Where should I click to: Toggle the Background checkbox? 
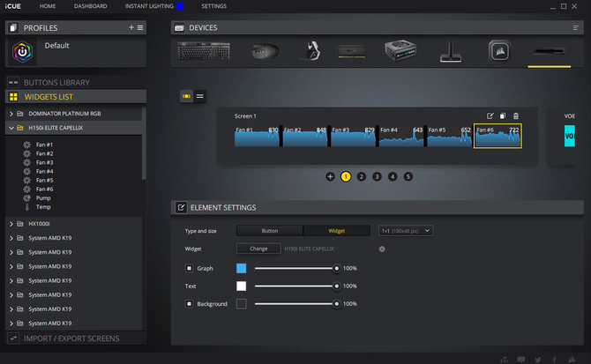pyautogui.click(x=189, y=304)
